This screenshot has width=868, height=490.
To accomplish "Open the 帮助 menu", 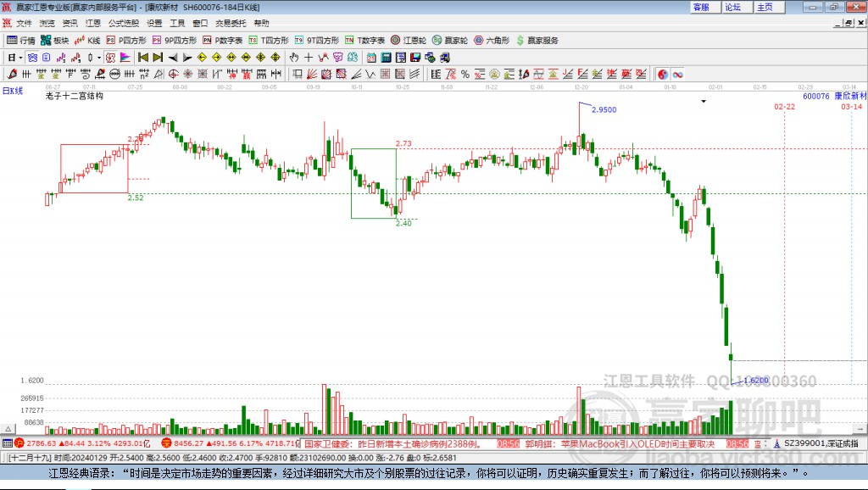I will point(261,23).
